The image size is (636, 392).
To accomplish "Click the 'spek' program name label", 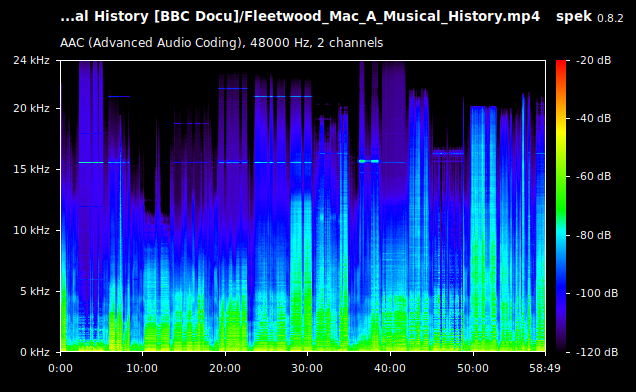I will point(574,17).
